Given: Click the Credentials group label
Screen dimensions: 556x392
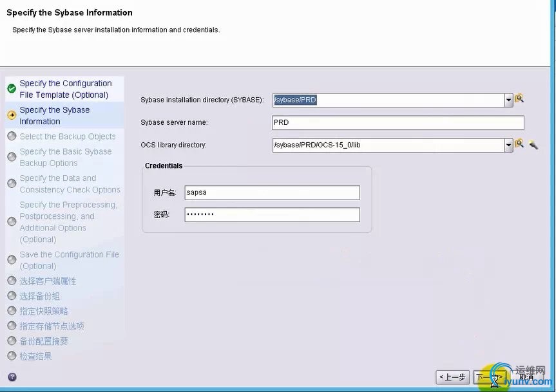Looking at the screenshot, I should 164,165.
